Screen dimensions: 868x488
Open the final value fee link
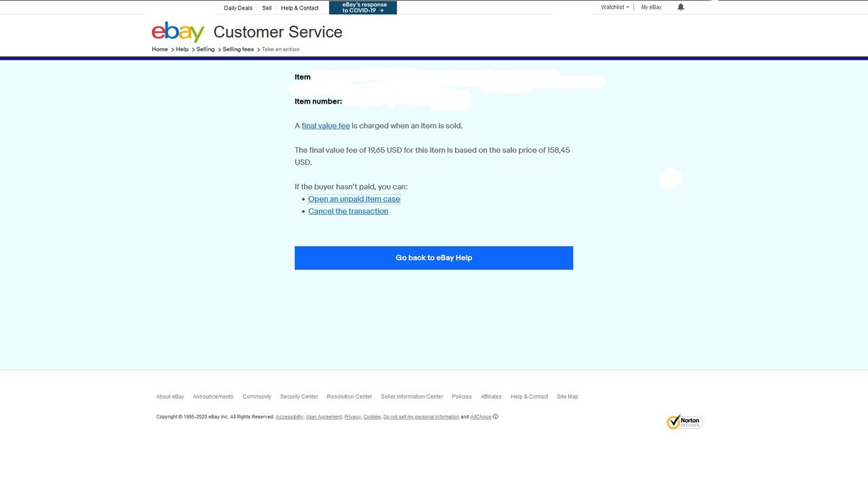tap(325, 126)
